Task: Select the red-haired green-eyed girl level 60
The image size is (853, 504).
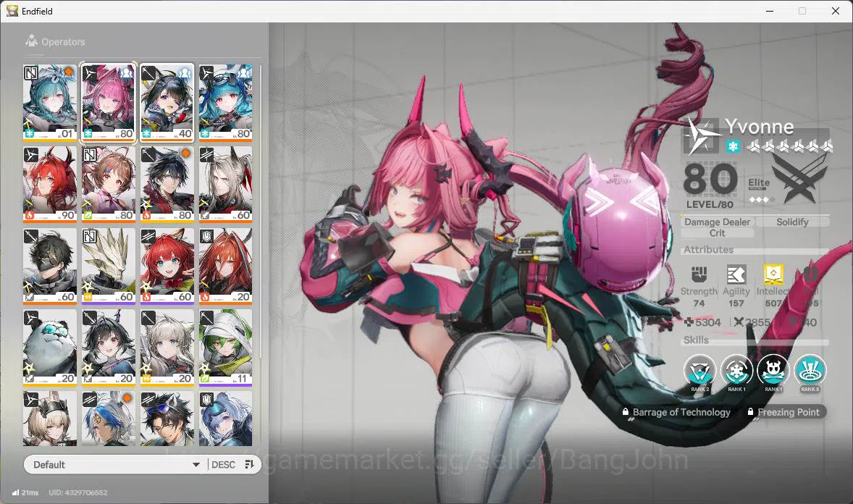Action: tap(167, 266)
